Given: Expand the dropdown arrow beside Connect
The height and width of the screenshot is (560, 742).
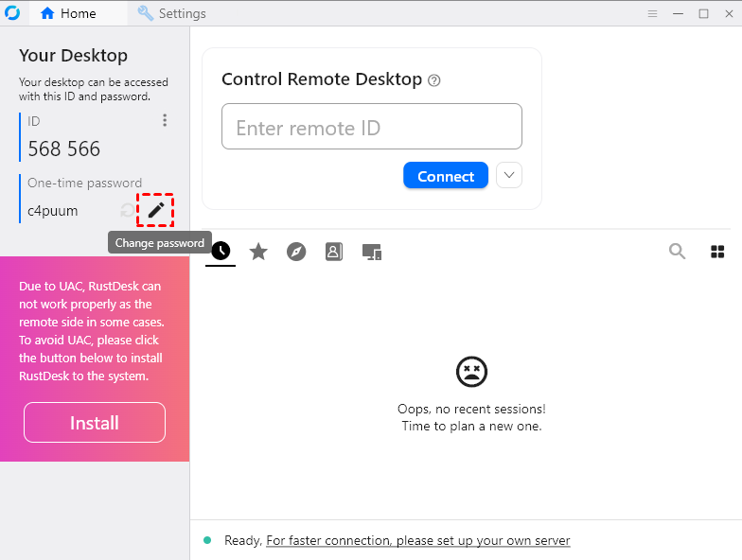Looking at the screenshot, I should pyautogui.click(x=509, y=175).
